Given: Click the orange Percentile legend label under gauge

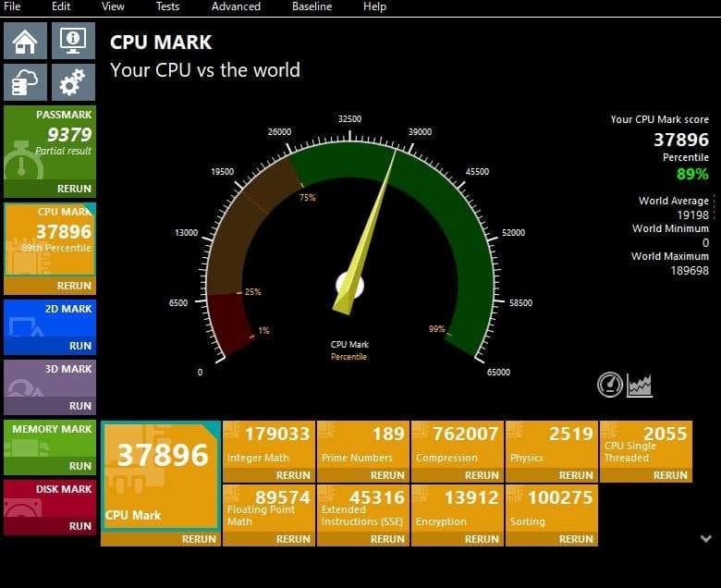Looking at the screenshot, I should point(349,357).
